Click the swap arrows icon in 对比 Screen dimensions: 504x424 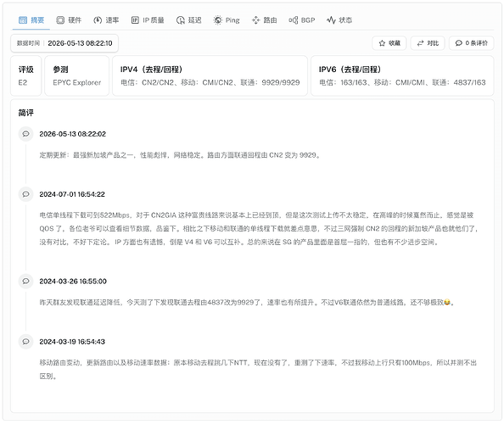click(x=421, y=43)
